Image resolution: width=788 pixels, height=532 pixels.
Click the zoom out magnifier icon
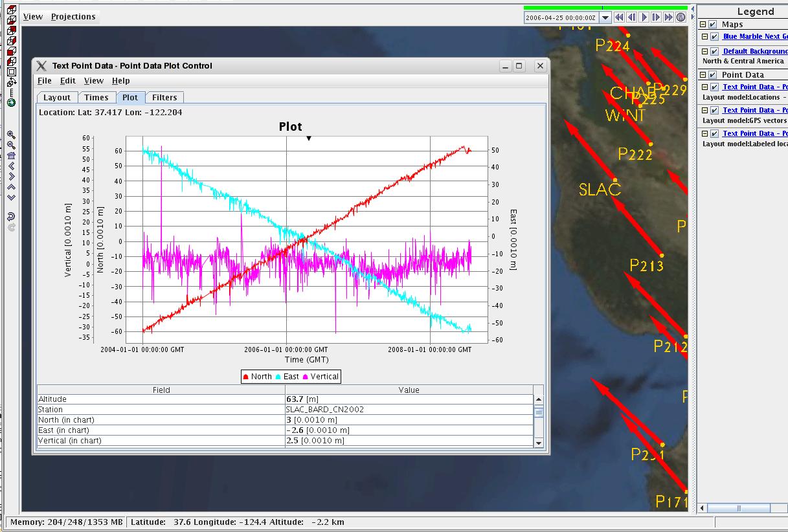click(x=11, y=145)
